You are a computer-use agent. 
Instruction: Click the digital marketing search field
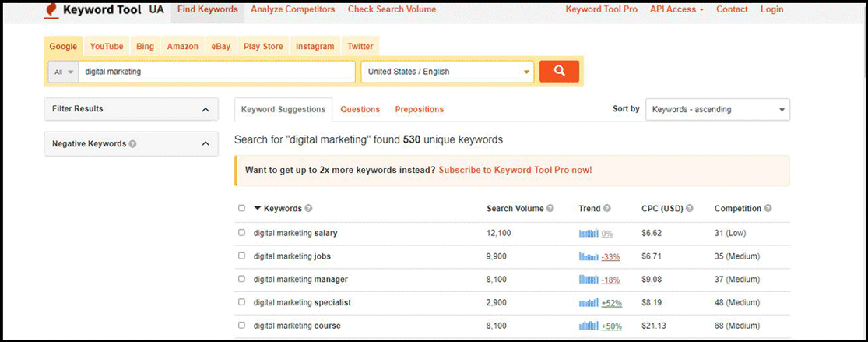click(x=216, y=72)
